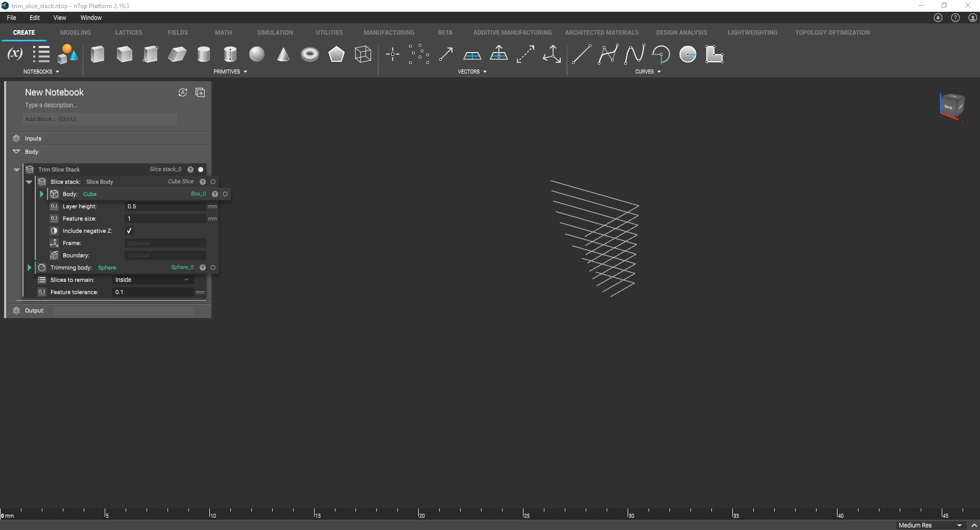Add a wireframe bounding box primitive
This screenshot has height=530, width=980.
[x=363, y=54]
